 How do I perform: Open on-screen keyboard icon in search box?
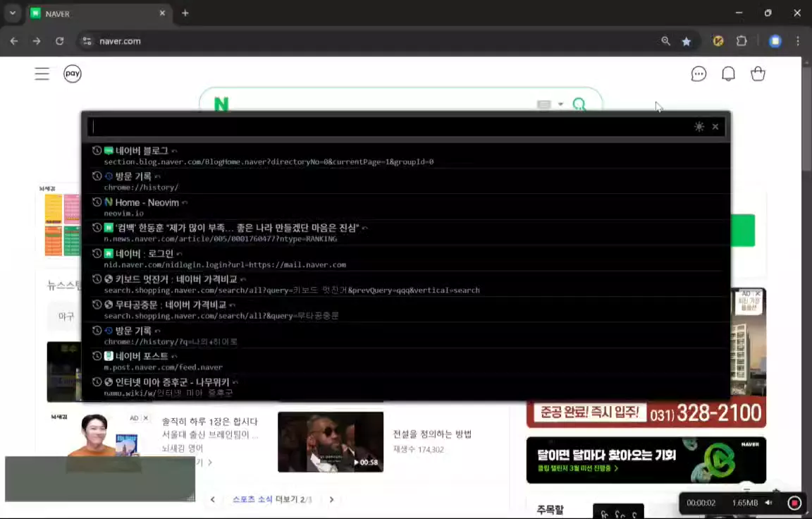pyautogui.click(x=543, y=104)
